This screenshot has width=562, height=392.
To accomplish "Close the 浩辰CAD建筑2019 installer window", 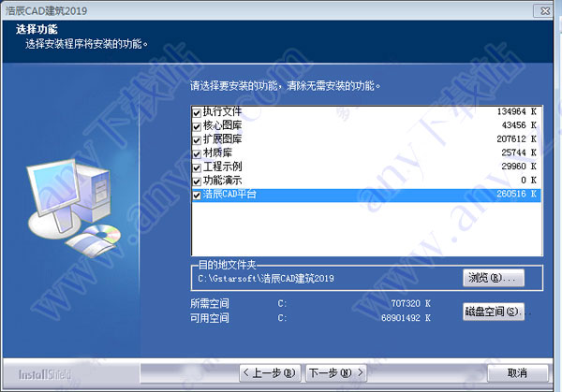I will [x=544, y=10].
